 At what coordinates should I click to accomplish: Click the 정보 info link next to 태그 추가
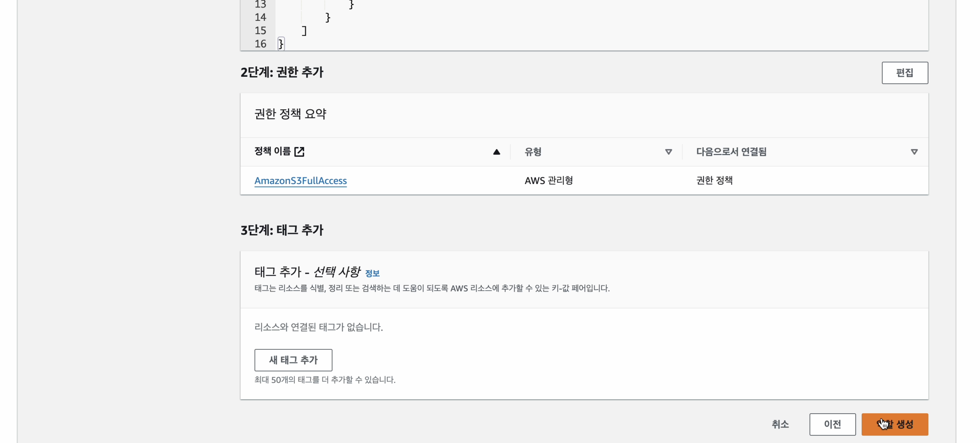tap(373, 273)
